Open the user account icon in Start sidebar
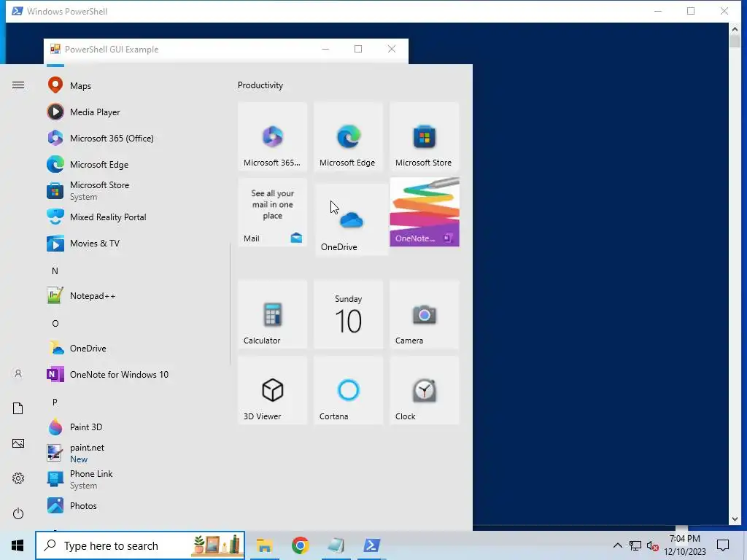Image resolution: width=747 pixels, height=560 pixels. [x=18, y=374]
